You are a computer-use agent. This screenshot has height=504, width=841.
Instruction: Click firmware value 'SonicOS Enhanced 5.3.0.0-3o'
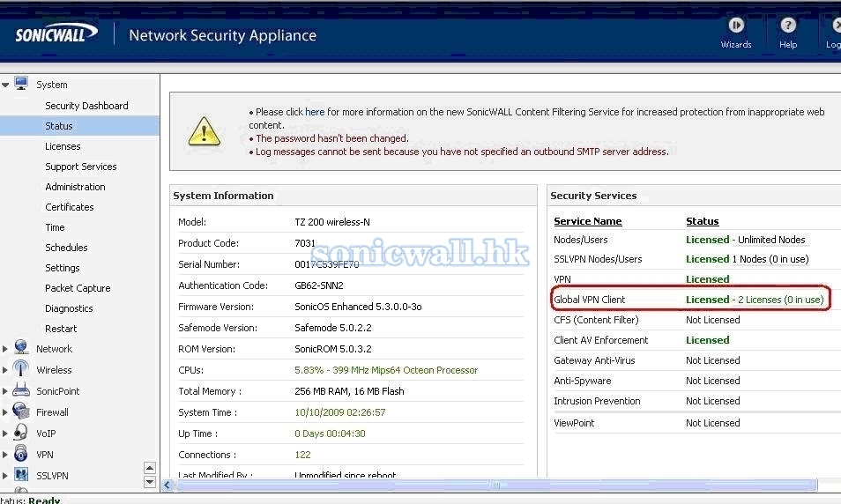358,307
